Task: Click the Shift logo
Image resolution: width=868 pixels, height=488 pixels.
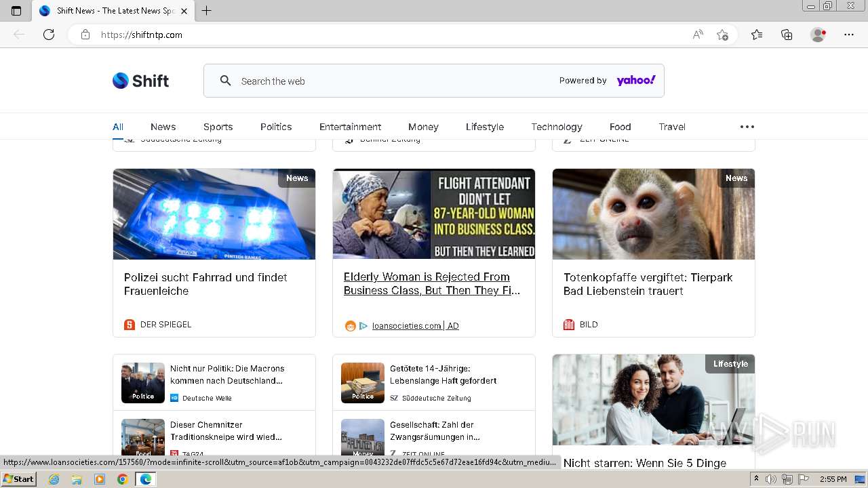Action: (140, 81)
